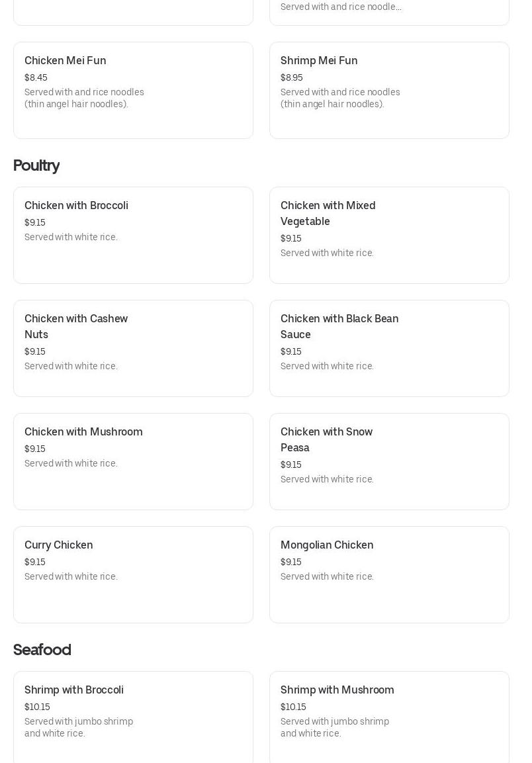Viewport: 532px width, 763px height.
Task: Pick Chicken with Snow Peasa
Action: 388,461
